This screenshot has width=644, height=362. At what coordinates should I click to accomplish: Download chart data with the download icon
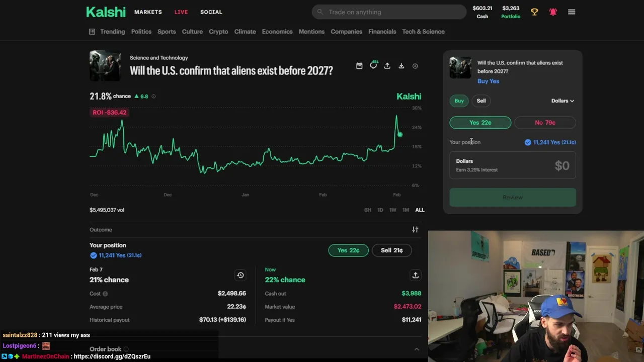pyautogui.click(x=401, y=66)
